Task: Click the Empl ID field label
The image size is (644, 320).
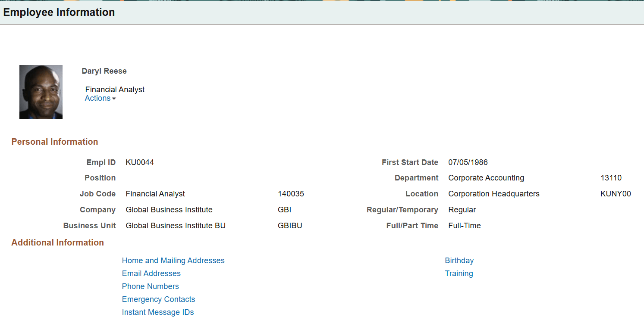Action: click(x=101, y=162)
